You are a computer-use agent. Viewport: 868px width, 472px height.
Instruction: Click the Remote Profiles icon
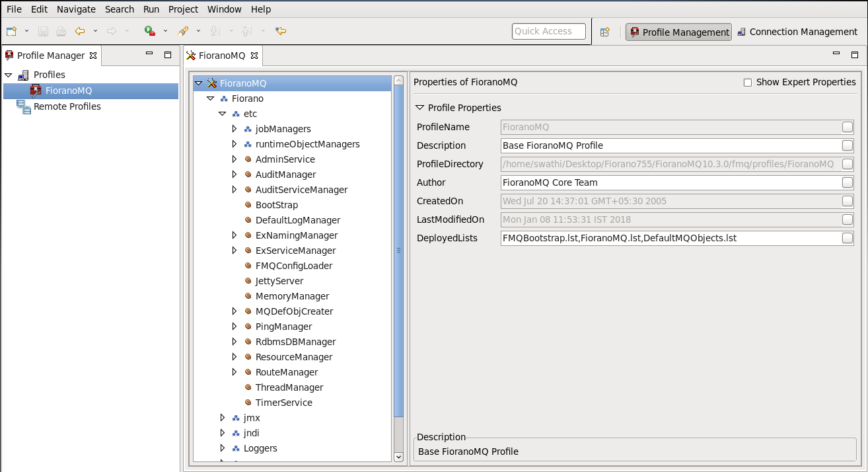point(24,106)
